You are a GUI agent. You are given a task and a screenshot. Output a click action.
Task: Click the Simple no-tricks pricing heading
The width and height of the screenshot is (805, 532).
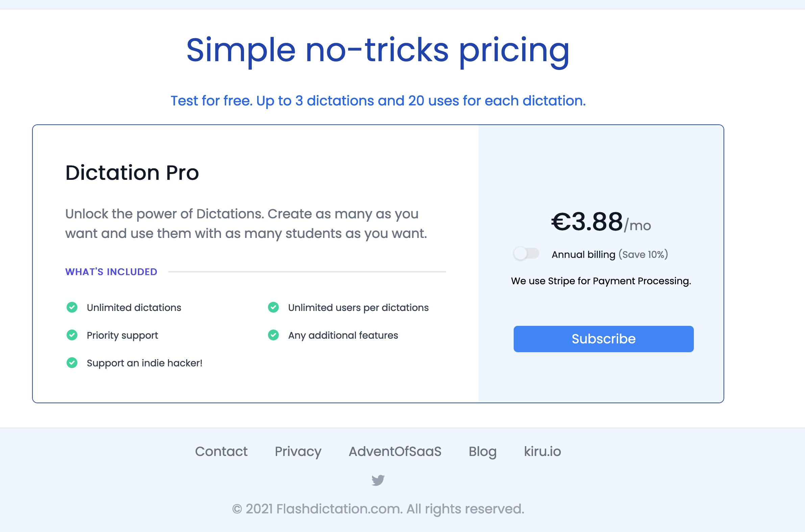[377, 51]
